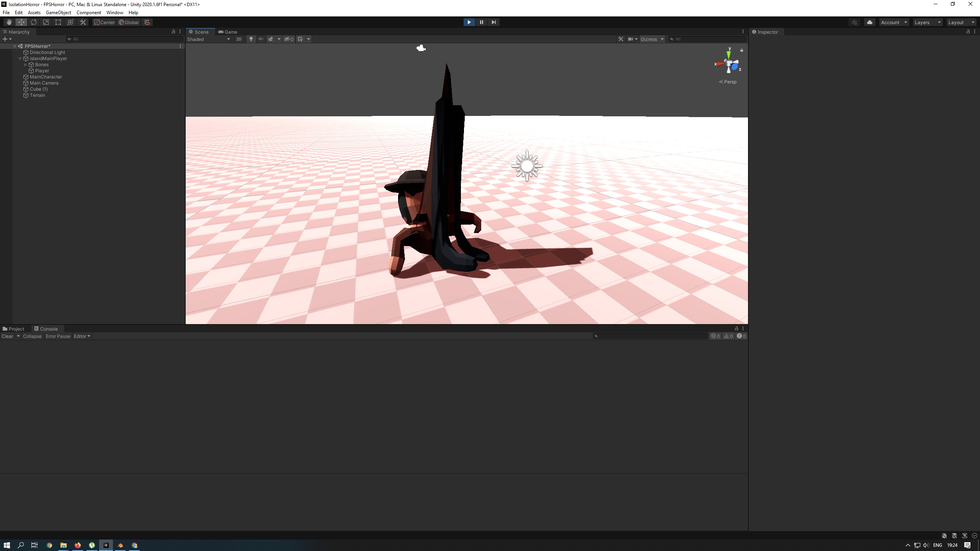Screen dimensions: 980x551
Task: Toggle Gizmos in scene view
Action: coord(648,39)
